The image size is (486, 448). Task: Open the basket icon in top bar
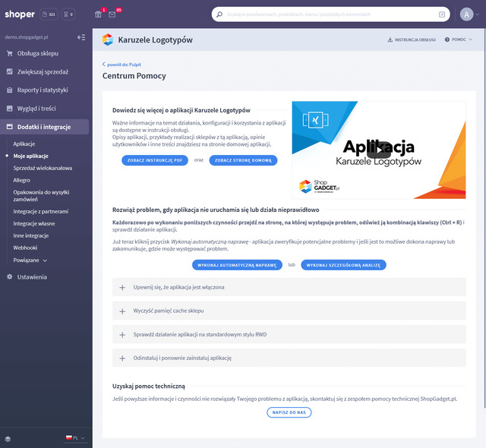click(x=98, y=14)
